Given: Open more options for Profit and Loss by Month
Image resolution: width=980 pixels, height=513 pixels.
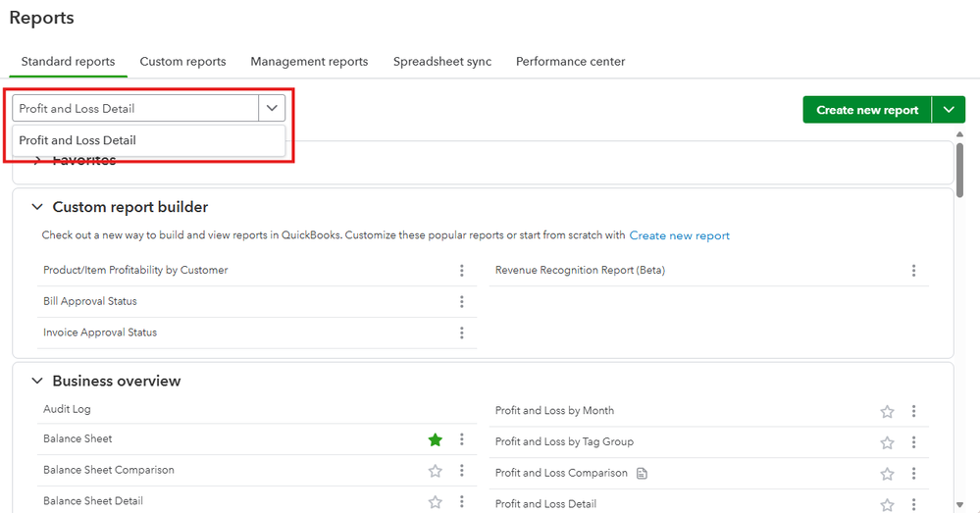Looking at the screenshot, I should [913, 412].
